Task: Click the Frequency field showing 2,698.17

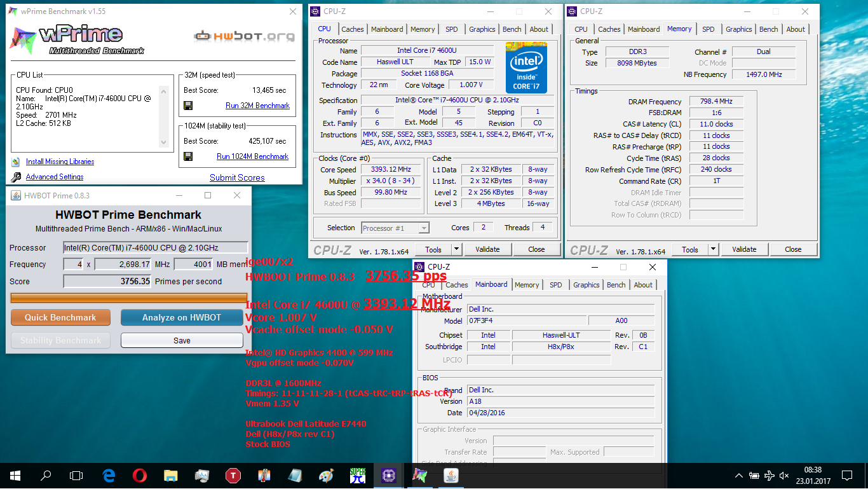Action: pyautogui.click(x=123, y=264)
